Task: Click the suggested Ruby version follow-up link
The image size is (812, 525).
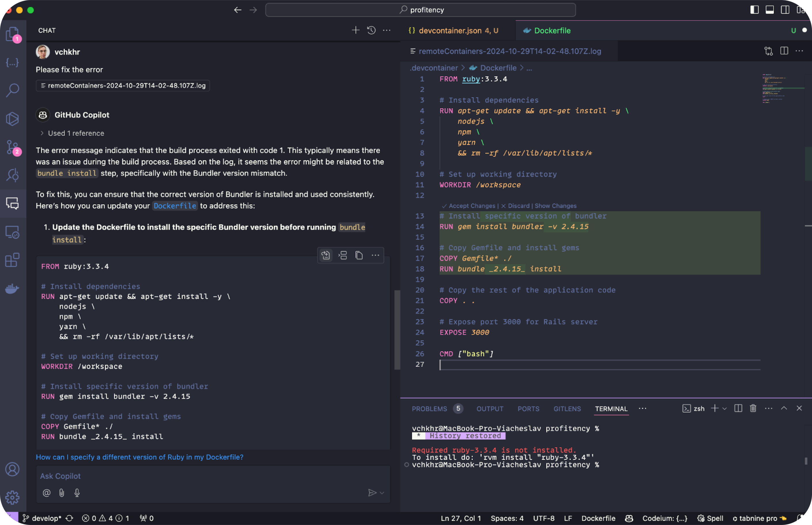Action: 139,457
